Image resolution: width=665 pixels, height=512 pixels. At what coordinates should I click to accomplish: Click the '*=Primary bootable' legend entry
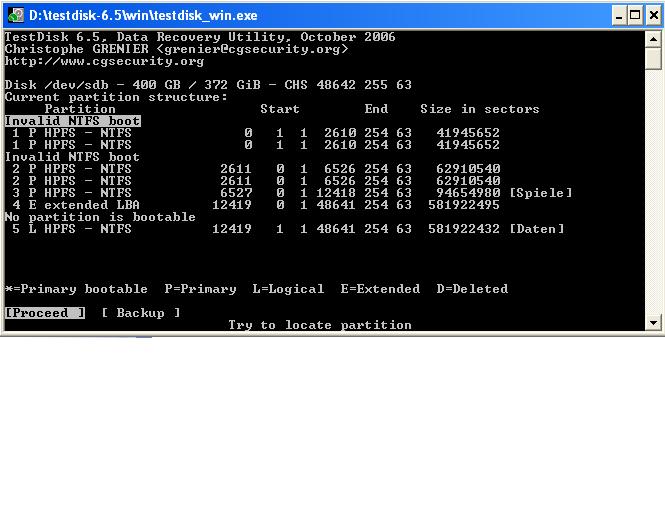tap(76, 289)
